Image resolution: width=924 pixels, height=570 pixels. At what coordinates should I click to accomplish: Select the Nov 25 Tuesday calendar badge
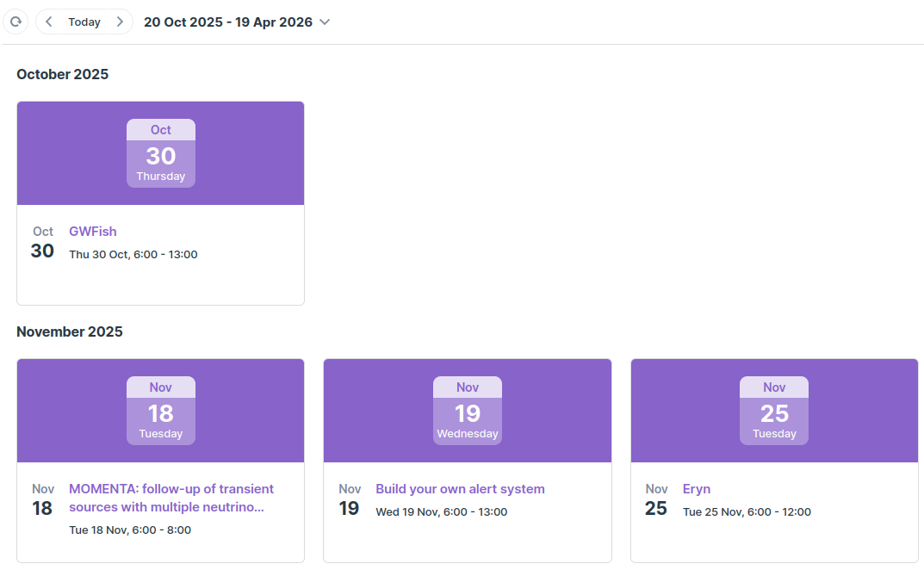point(774,411)
